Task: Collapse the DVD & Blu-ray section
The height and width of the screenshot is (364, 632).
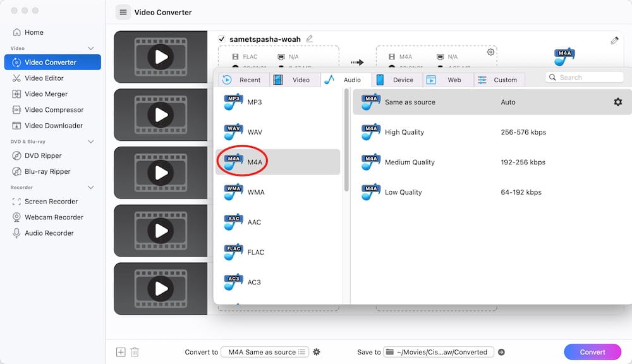Action: click(90, 142)
